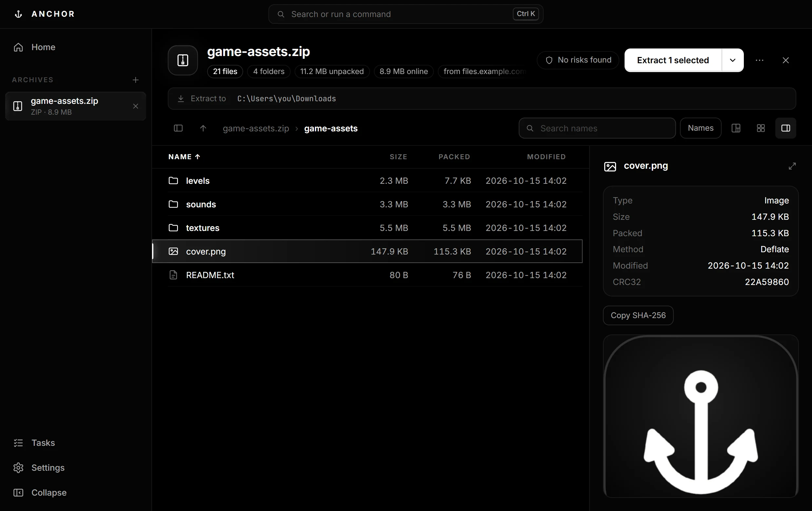Click the 4 folders chip
Image resolution: width=812 pixels, height=511 pixels.
coord(269,71)
